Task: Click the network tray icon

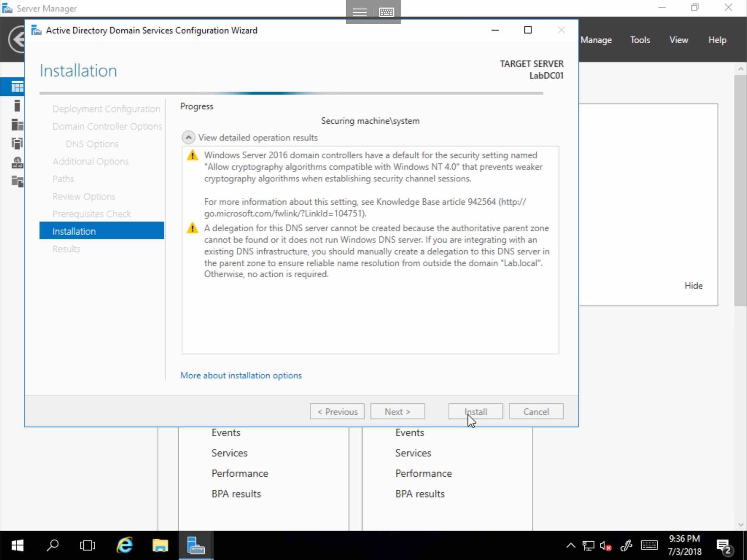Action: coord(588,545)
